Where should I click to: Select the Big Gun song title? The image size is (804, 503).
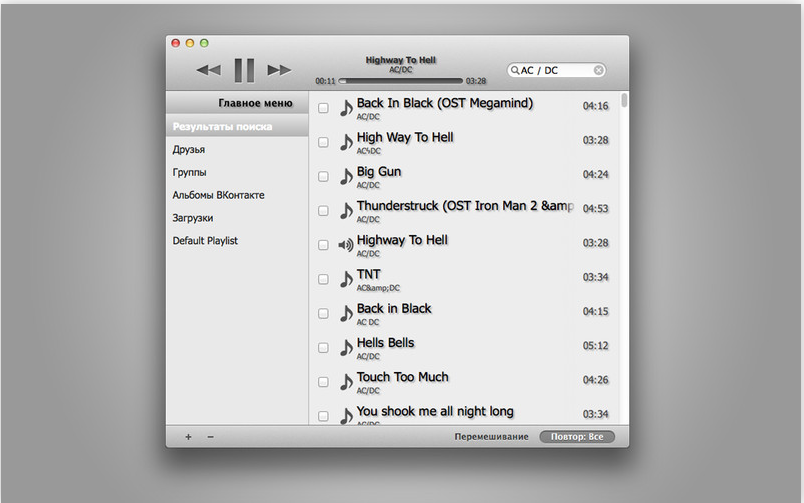379,172
